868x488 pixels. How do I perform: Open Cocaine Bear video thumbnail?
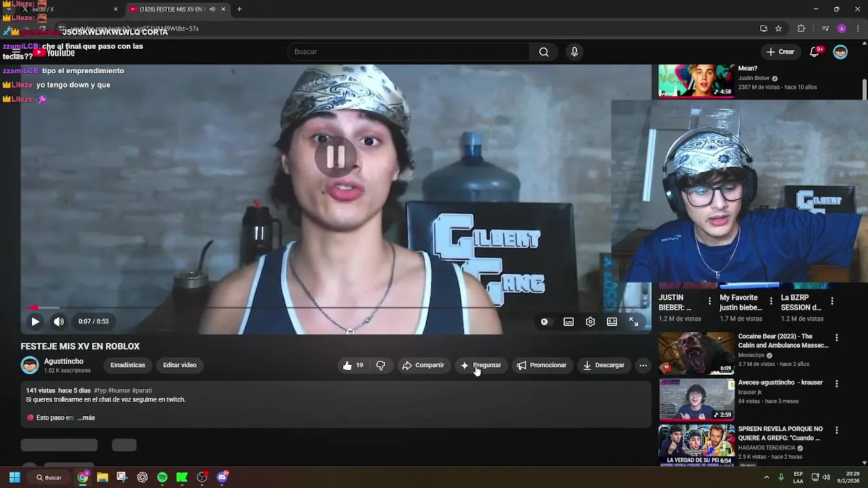pyautogui.click(x=696, y=353)
